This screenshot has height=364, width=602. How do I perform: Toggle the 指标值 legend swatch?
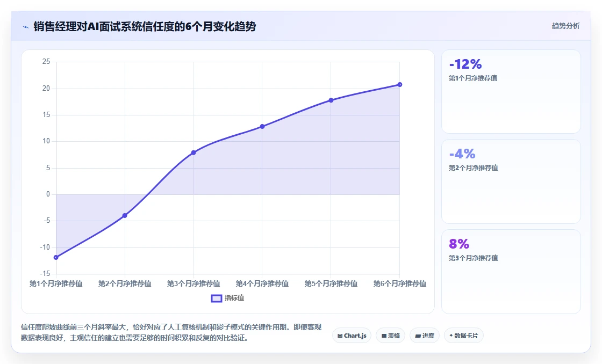[x=217, y=298]
